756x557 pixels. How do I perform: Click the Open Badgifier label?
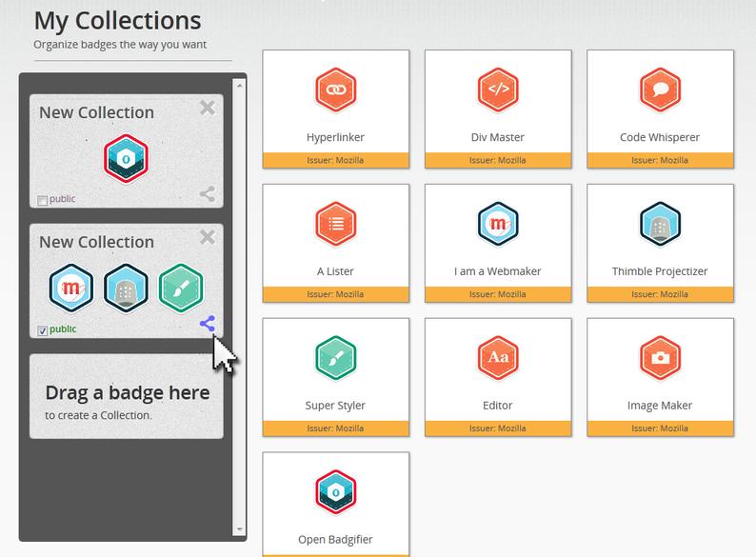pyautogui.click(x=335, y=540)
